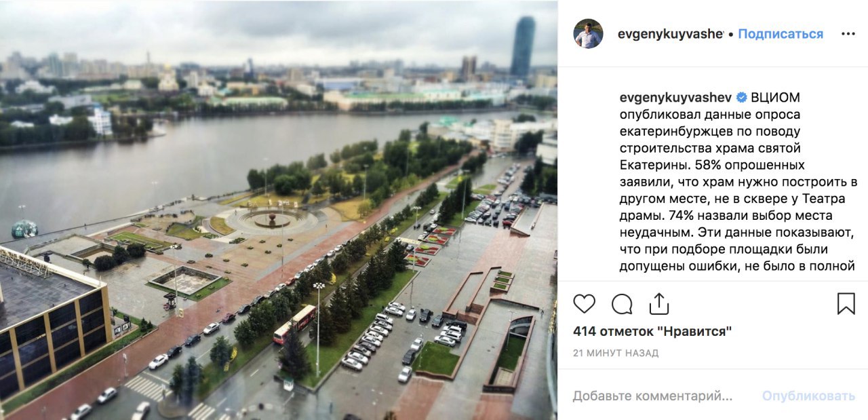Share the post using the share arrow icon
The image size is (868, 420).
[659, 304]
